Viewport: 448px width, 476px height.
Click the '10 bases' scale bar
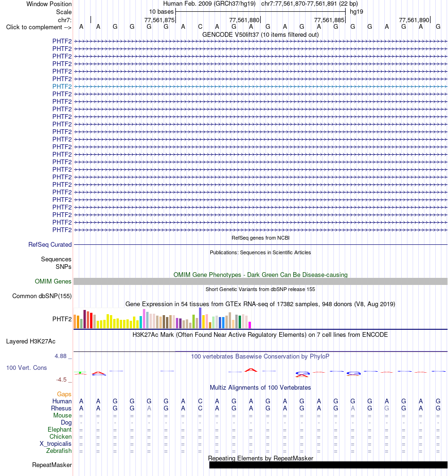coord(260,12)
